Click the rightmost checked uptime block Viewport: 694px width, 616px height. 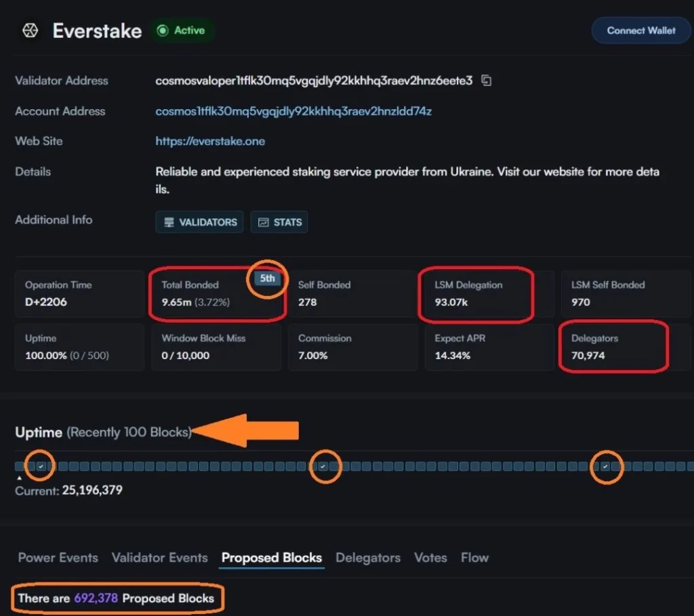point(605,466)
